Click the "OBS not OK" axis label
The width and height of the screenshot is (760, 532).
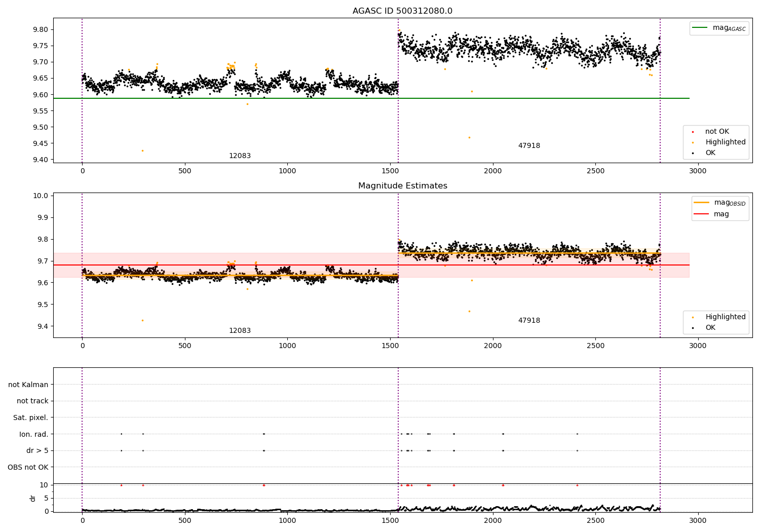click(x=28, y=467)
